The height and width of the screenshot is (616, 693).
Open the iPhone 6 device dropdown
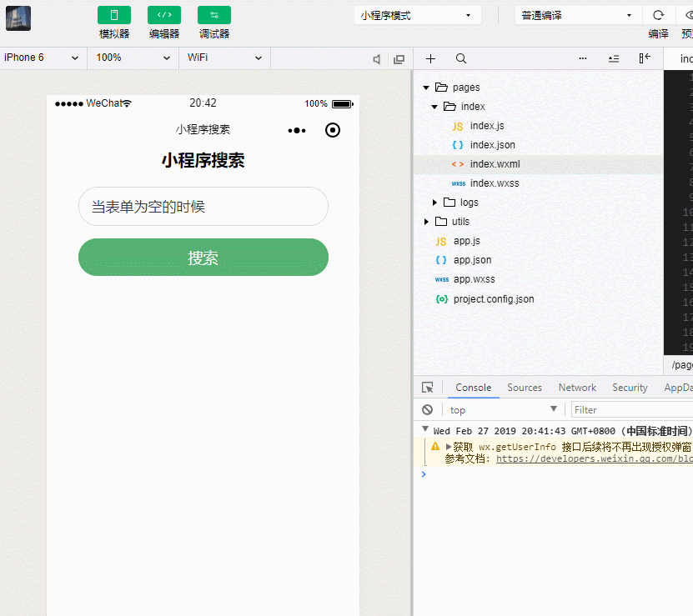pyautogui.click(x=43, y=58)
